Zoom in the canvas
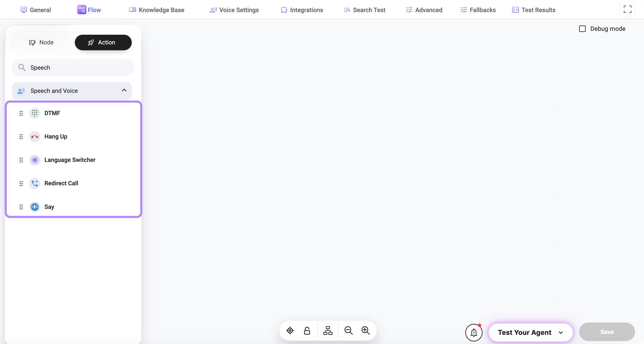 pyautogui.click(x=366, y=331)
